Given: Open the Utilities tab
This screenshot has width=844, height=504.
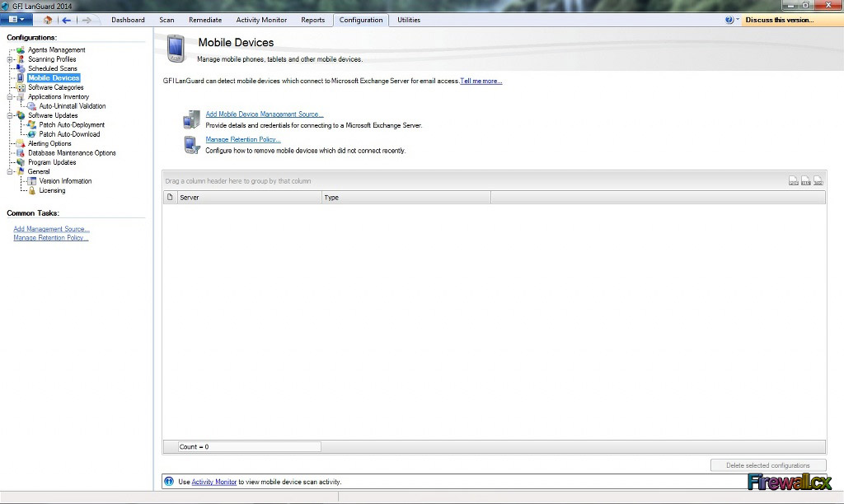Looking at the screenshot, I should point(409,20).
